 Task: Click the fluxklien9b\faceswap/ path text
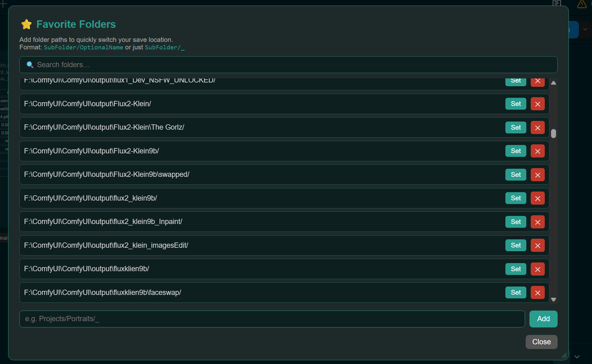click(103, 292)
